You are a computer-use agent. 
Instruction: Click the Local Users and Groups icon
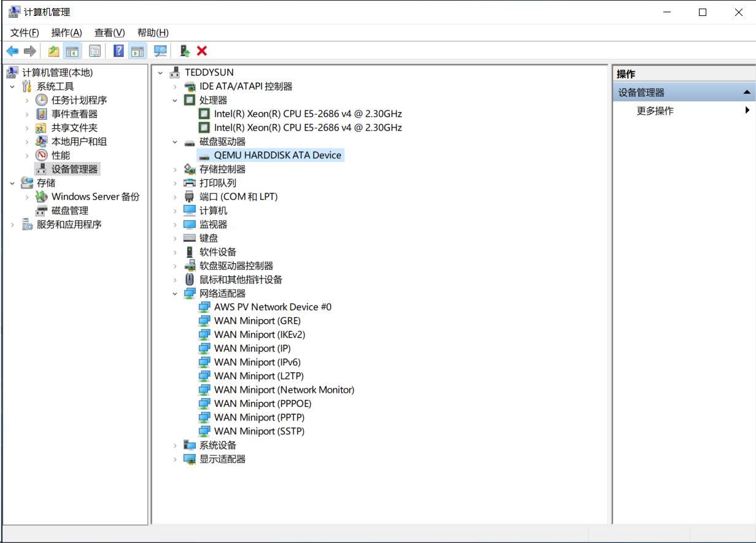pyautogui.click(x=41, y=142)
